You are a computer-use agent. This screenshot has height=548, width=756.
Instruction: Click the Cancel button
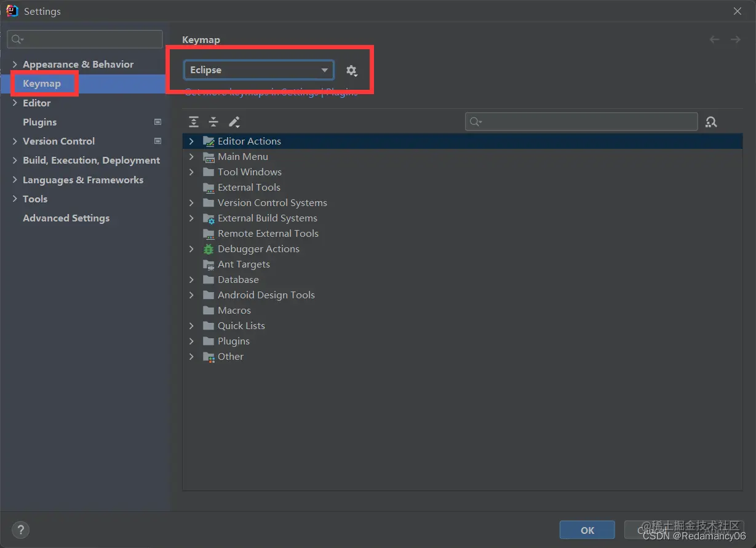(651, 530)
